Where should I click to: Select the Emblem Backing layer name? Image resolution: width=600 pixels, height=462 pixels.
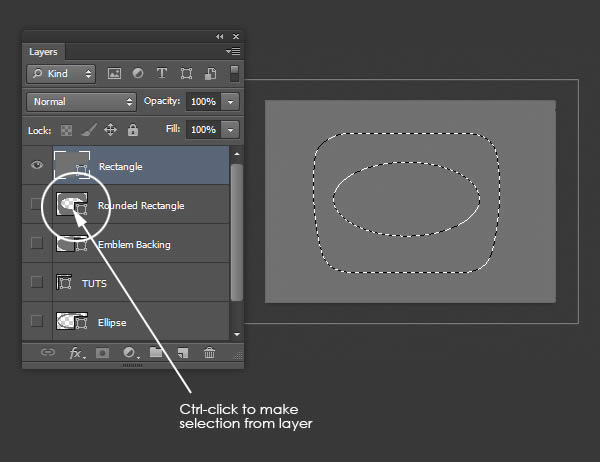134,245
